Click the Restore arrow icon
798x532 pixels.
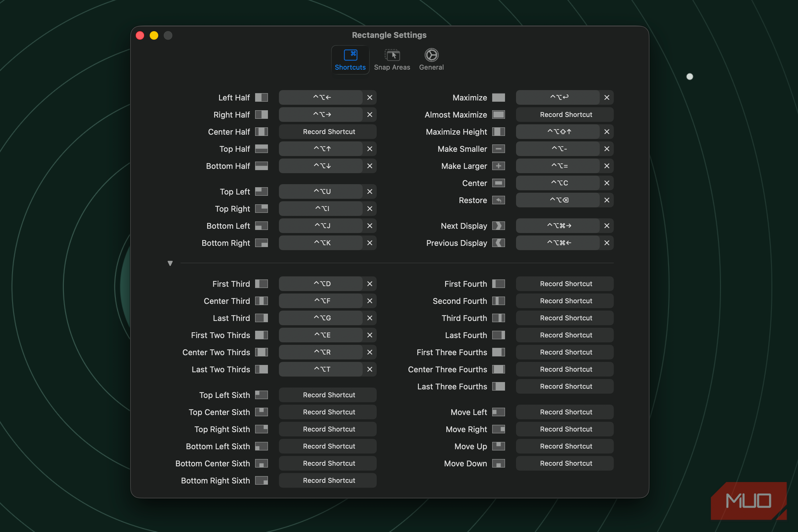pyautogui.click(x=498, y=200)
